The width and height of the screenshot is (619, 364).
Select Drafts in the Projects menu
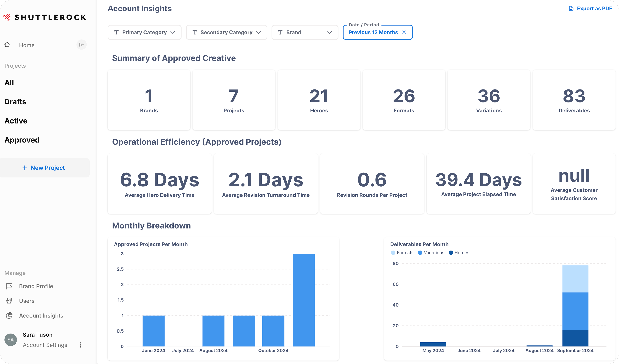point(15,102)
